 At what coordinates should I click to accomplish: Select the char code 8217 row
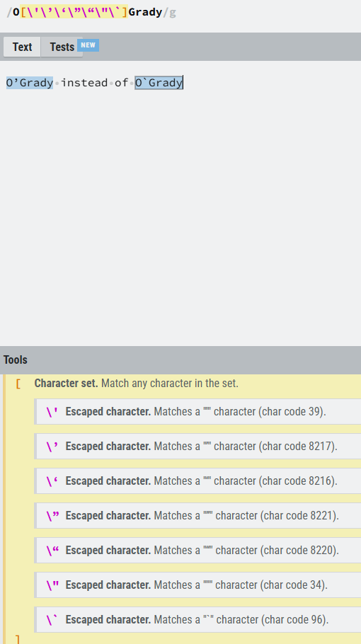coord(198,446)
